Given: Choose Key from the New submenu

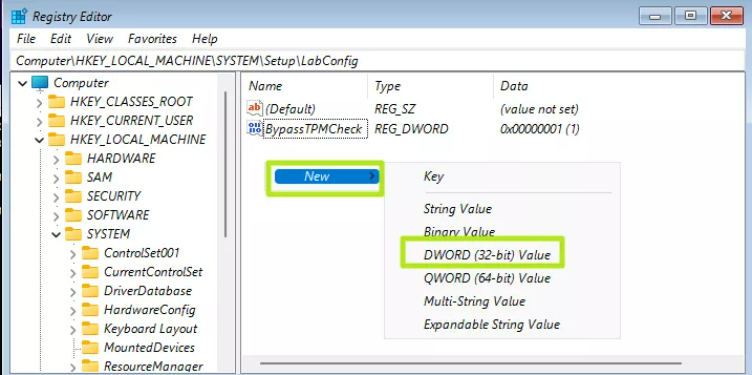Looking at the screenshot, I should [x=434, y=176].
